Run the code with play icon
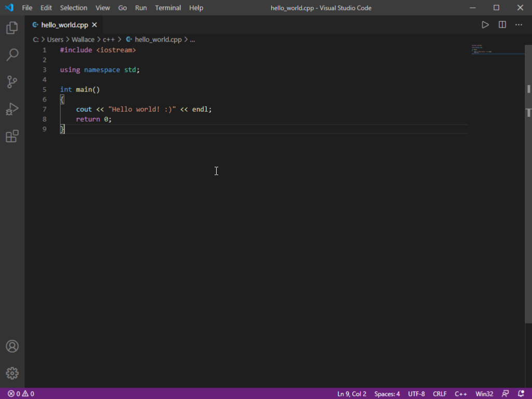Image resolution: width=532 pixels, height=399 pixels. (x=485, y=24)
